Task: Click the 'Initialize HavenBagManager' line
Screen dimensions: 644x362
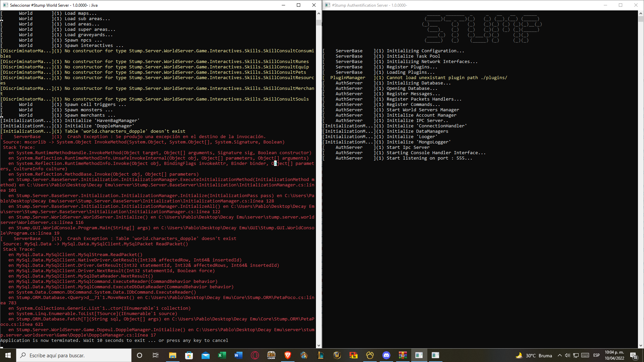Action: pos(70,121)
